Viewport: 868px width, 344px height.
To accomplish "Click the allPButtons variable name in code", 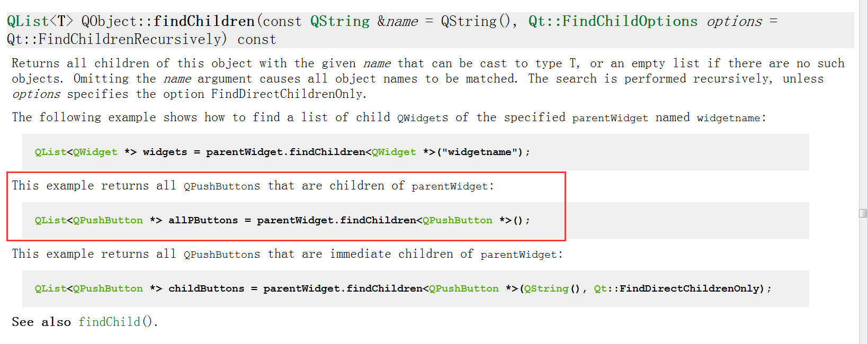I will pos(203,220).
